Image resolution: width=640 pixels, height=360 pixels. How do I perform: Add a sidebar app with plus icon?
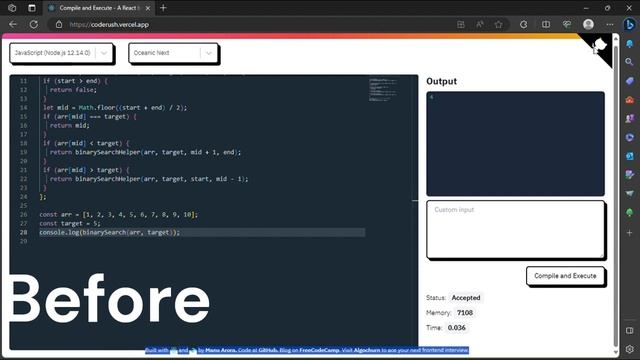[x=629, y=233]
